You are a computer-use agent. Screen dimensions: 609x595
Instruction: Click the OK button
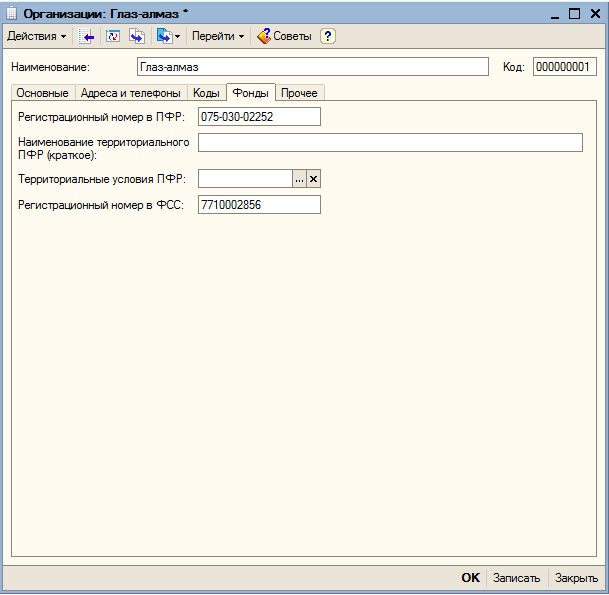470,578
